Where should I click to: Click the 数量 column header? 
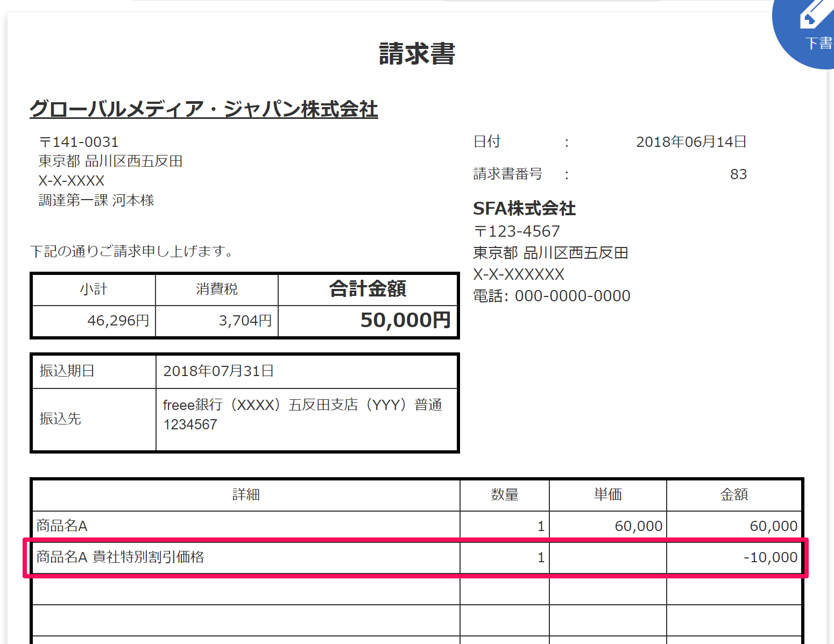[x=505, y=495]
